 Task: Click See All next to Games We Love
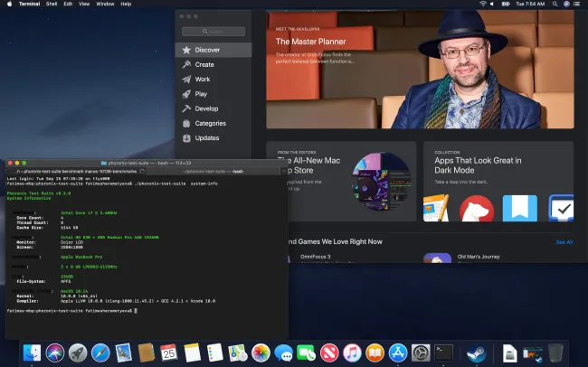pyautogui.click(x=564, y=242)
